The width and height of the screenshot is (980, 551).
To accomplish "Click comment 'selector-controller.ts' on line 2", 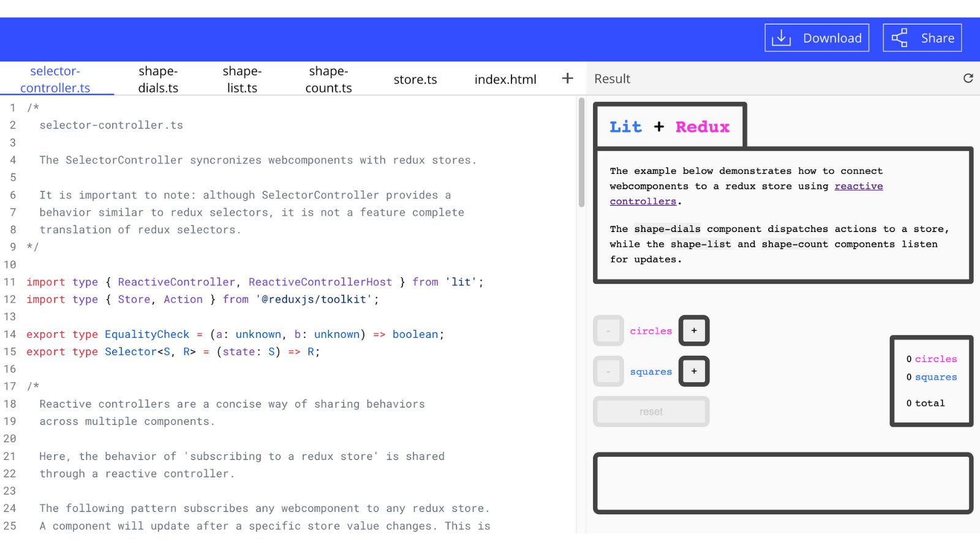I will click(x=111, y=125).
